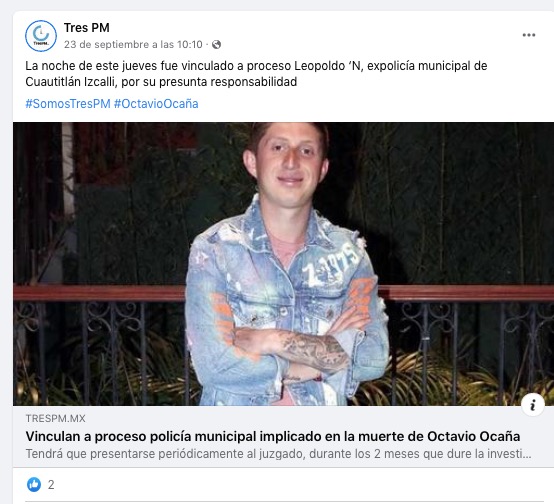Image resolution: width=554 pixels, height=504 pixels.
Task: Click the public globe audience icon
Action: click(216, 45)
